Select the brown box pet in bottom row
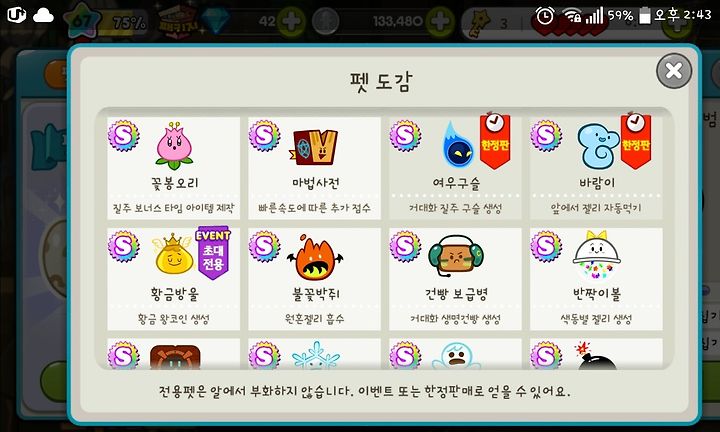Screen dimensions: 720x432 click(174, 354)
